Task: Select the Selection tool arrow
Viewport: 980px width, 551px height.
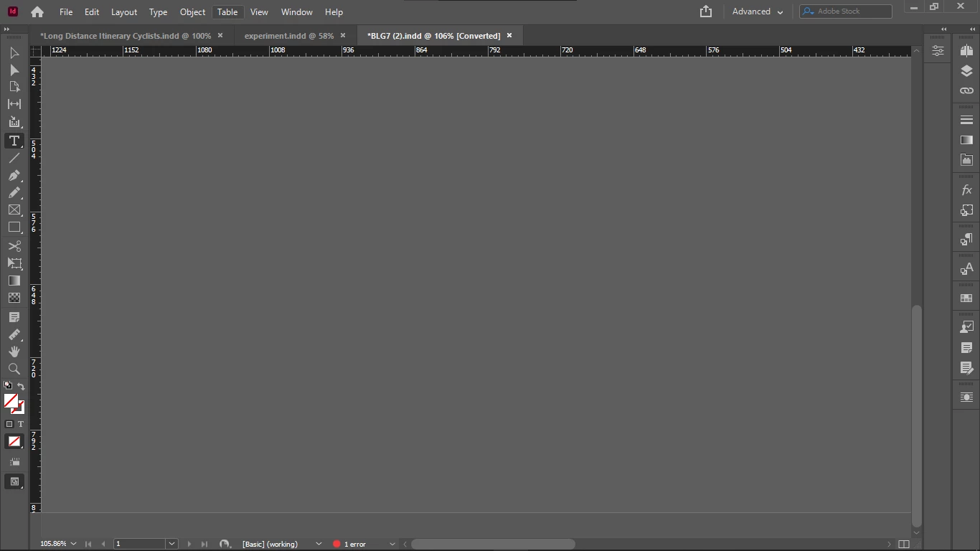Action: pos(14,53)
